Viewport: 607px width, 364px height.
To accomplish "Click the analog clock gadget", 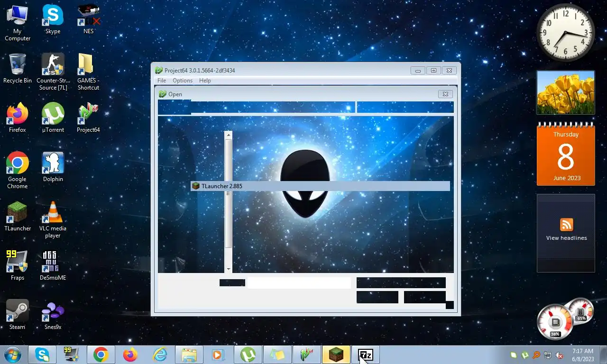I will pos(565,33).
